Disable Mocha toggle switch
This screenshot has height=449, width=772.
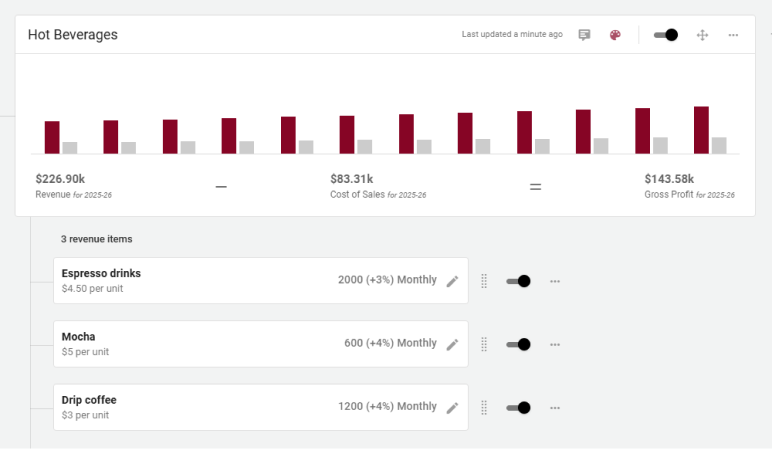click(x=518, y=344)
